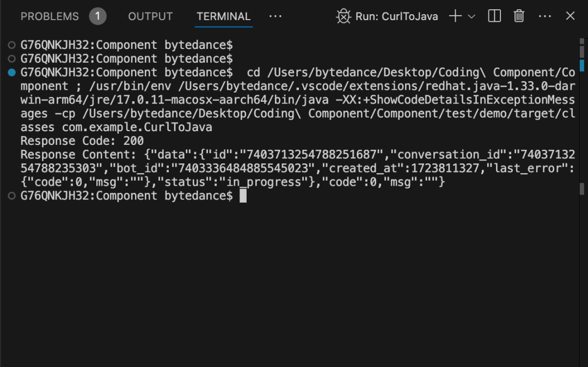Select the TERMINAL tab
Screen dimensions: 588x367
[224, 16]
